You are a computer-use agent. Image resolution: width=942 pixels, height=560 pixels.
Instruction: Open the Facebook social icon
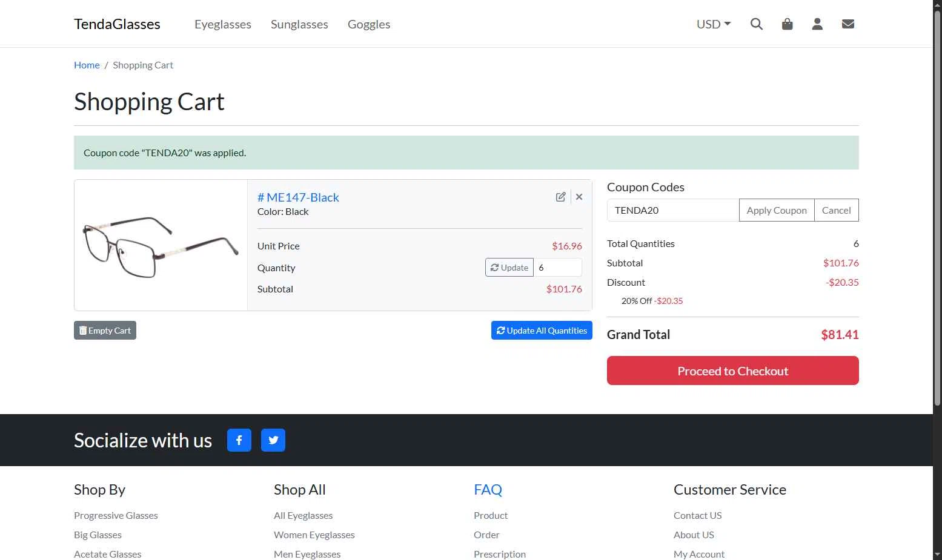tap(239, 440)
